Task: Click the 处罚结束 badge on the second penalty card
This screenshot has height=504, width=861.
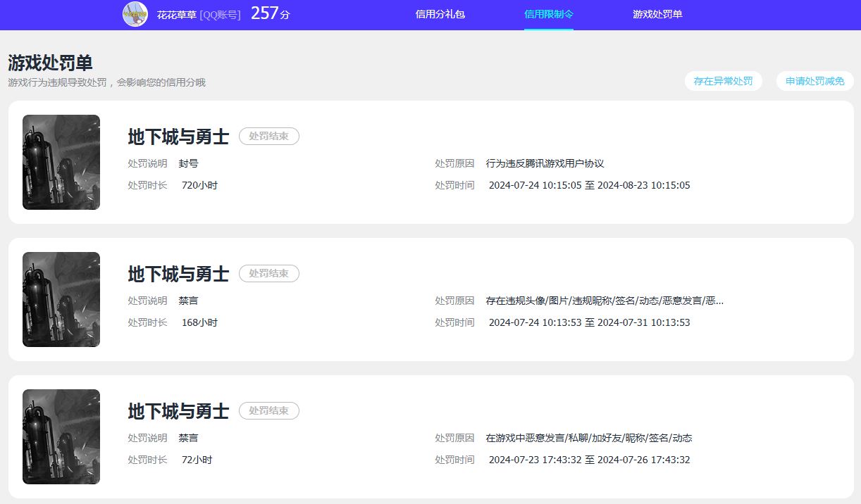Action: click(x=269, y=273)
